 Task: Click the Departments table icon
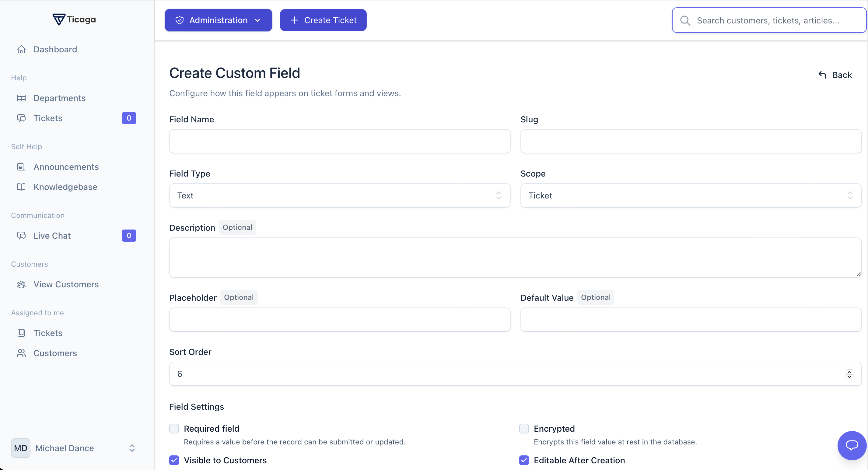click(21, 98)
